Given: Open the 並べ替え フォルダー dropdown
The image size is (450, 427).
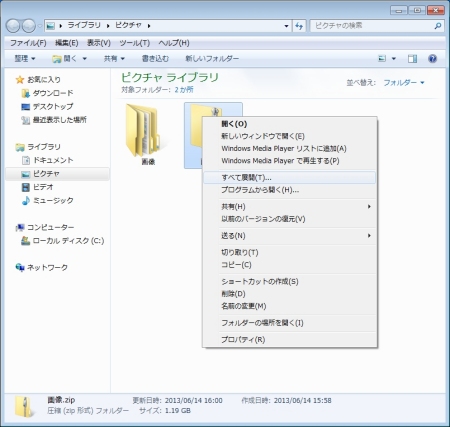Looking at the screenshot, I should click(x=404, y=83).
